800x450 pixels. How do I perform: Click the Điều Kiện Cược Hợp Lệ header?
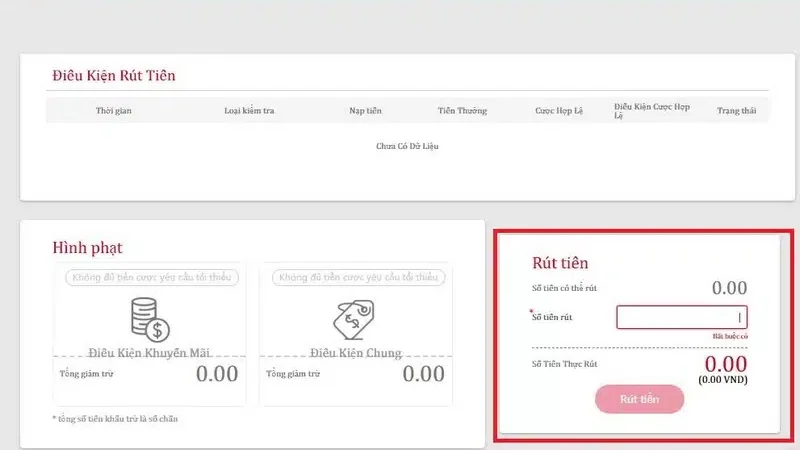click(652, 110)
